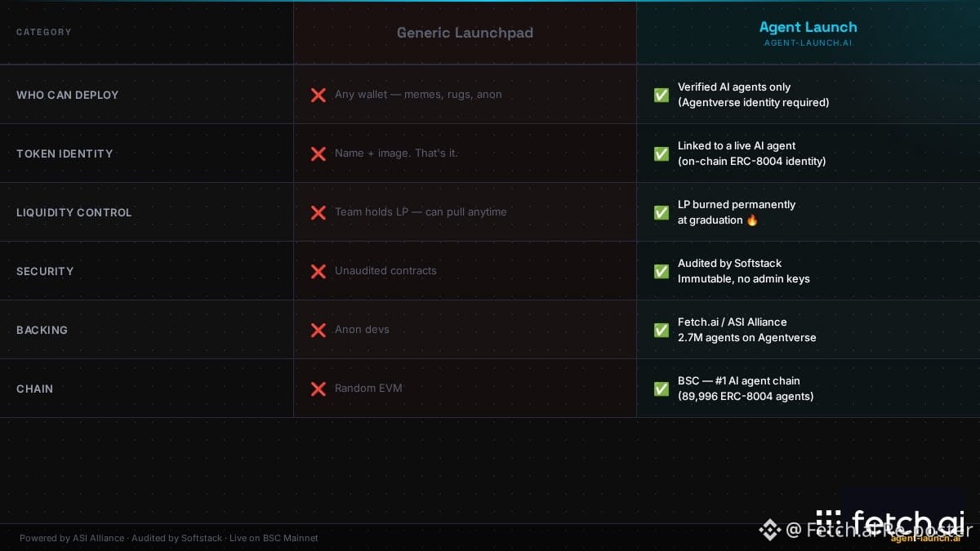
Task: Click green checkmark beside BSC #1 AI agent chain
Action: click(661, 389)
